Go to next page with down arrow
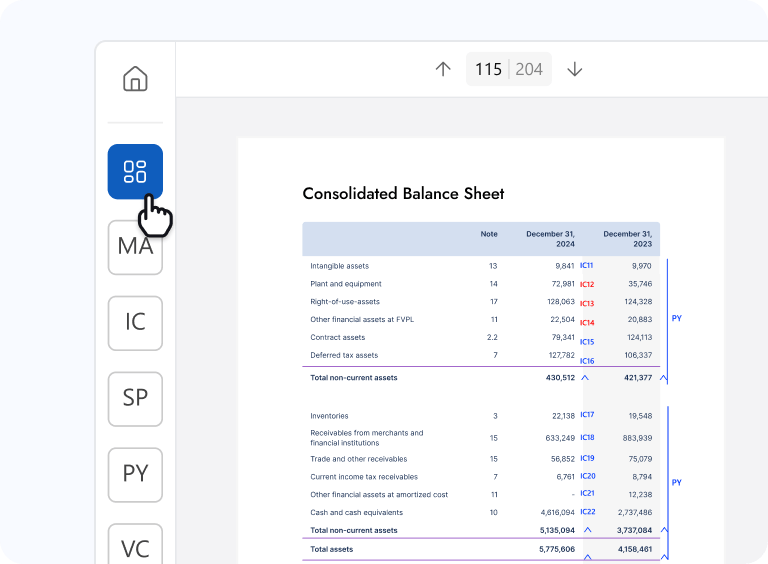The height and width of the screenshot is (564, 768). (574, 69)
